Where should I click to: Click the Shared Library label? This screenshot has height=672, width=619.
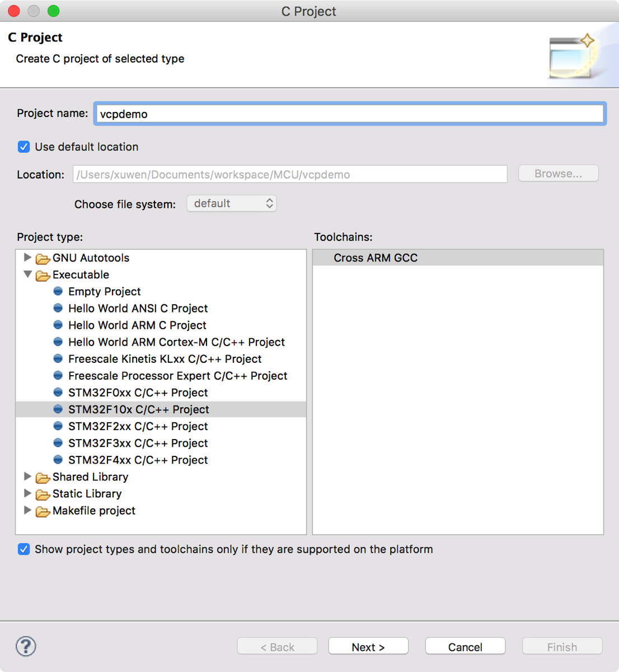tap(90, 477)
